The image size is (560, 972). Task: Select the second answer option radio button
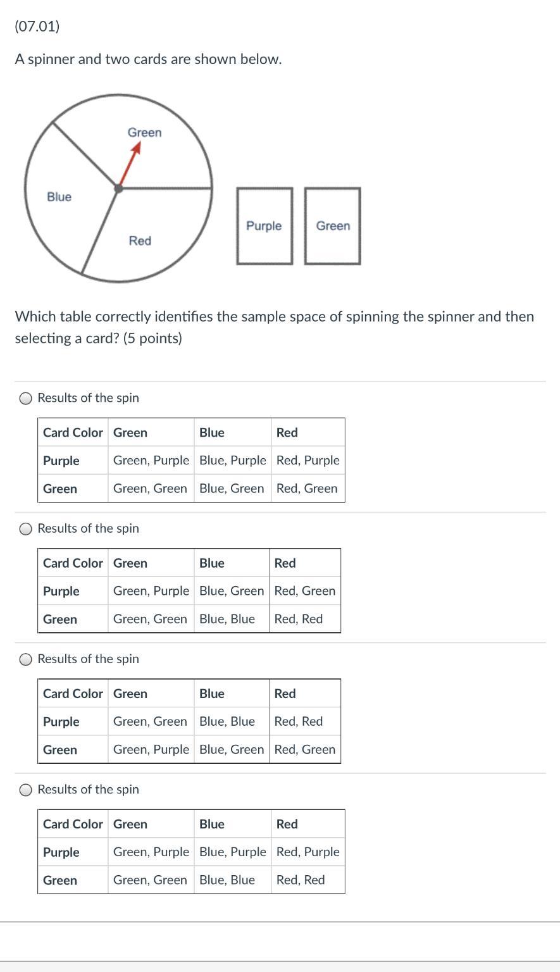[x=26, y=529]
